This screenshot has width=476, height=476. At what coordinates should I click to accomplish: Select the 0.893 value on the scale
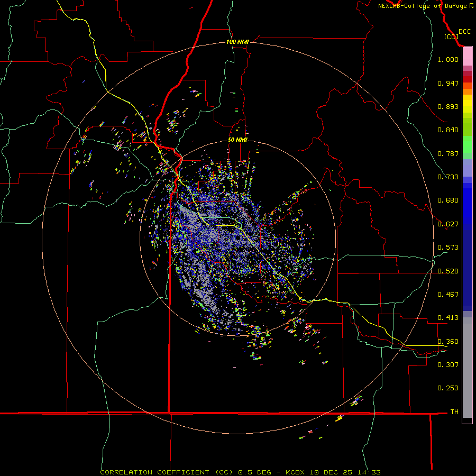[448, 106]
